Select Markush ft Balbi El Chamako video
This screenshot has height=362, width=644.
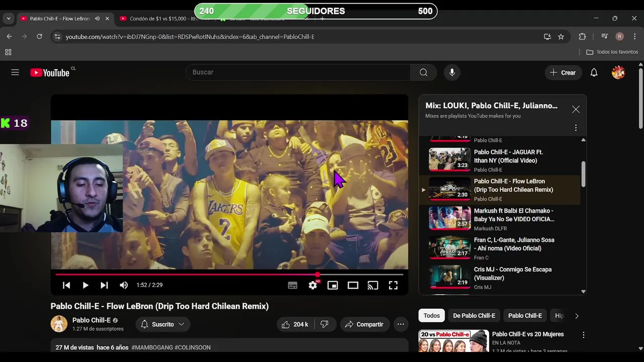[499, 219]
